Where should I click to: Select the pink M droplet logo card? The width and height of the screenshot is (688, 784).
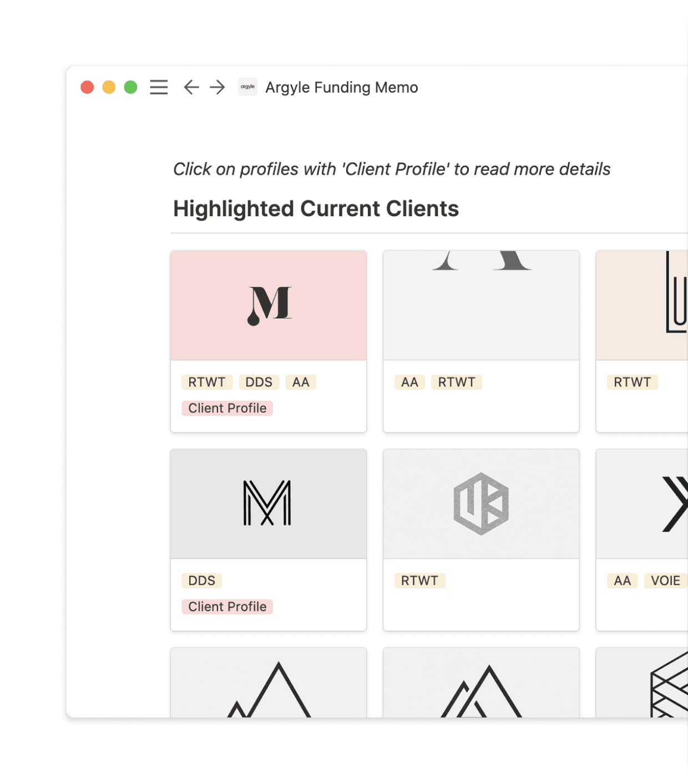point(268,305)
